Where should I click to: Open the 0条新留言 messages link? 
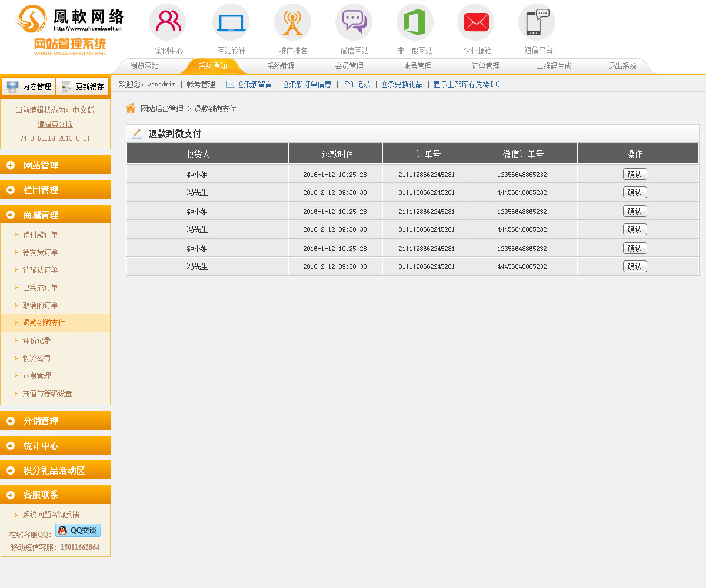255,84
